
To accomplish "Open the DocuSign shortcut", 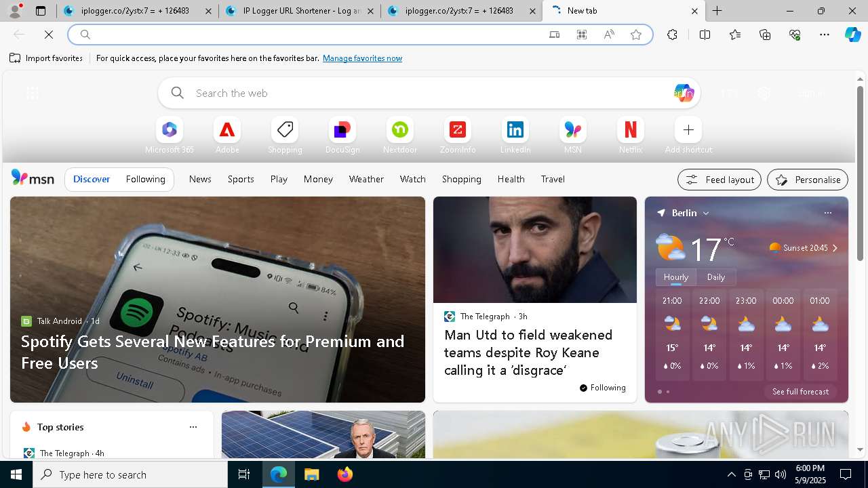I will (x=342, y=136).
